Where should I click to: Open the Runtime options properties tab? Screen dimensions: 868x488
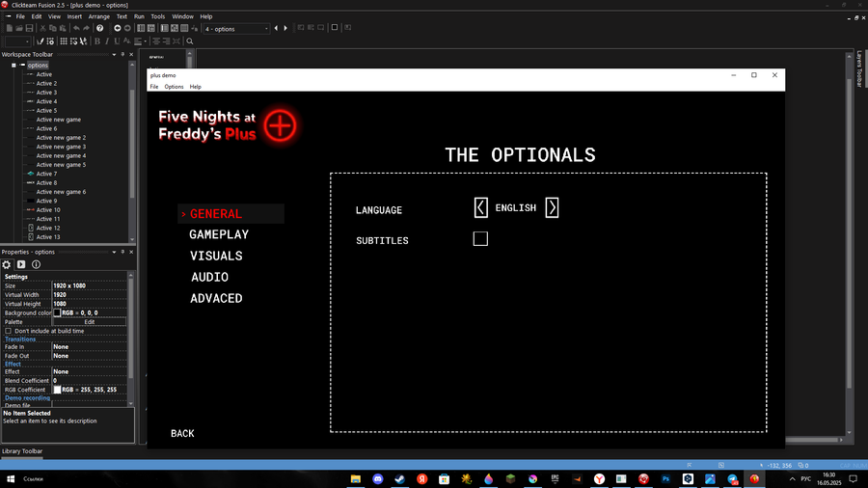(21, 264)
